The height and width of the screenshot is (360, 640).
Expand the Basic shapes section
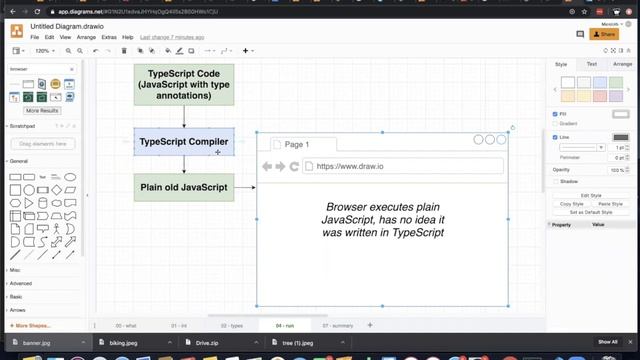pyautogui.click(x=16, y=297)
